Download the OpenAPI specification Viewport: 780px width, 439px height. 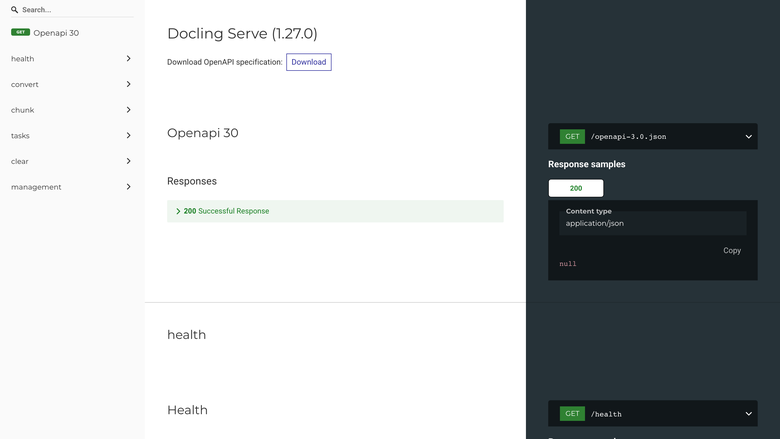click(308, 62)
